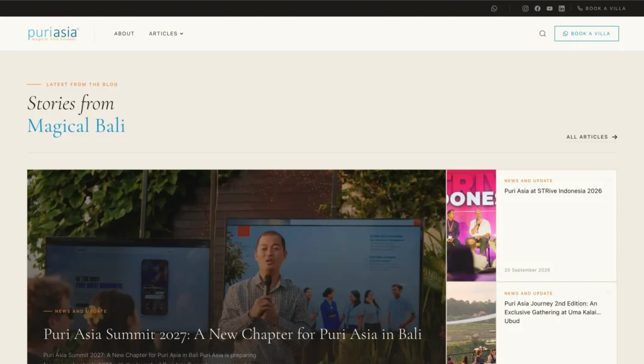Click the Summit 2027 excerpt paragraph

pyautogui.click(x=150, y=358)
